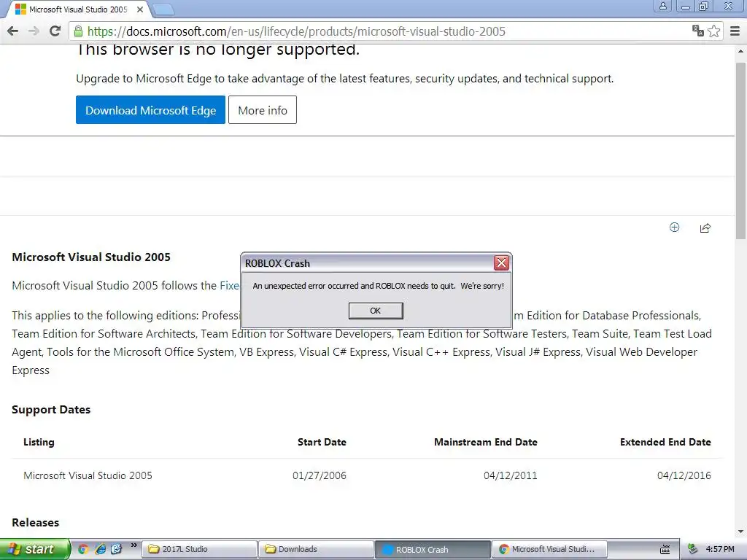Viewport: 747px width, 560px height.
Task: Launch Chrome from quick launch bar
Action: pyautogui.click(x=83, y=549)
